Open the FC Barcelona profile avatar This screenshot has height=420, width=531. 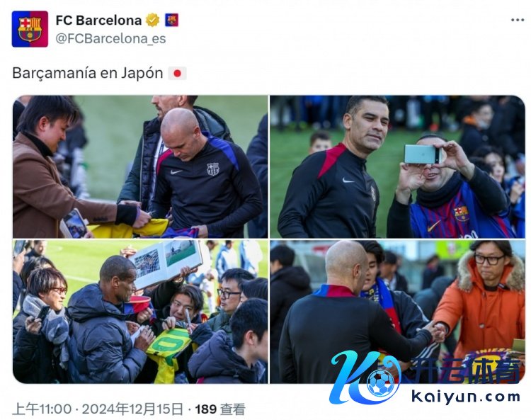[30, 29]
